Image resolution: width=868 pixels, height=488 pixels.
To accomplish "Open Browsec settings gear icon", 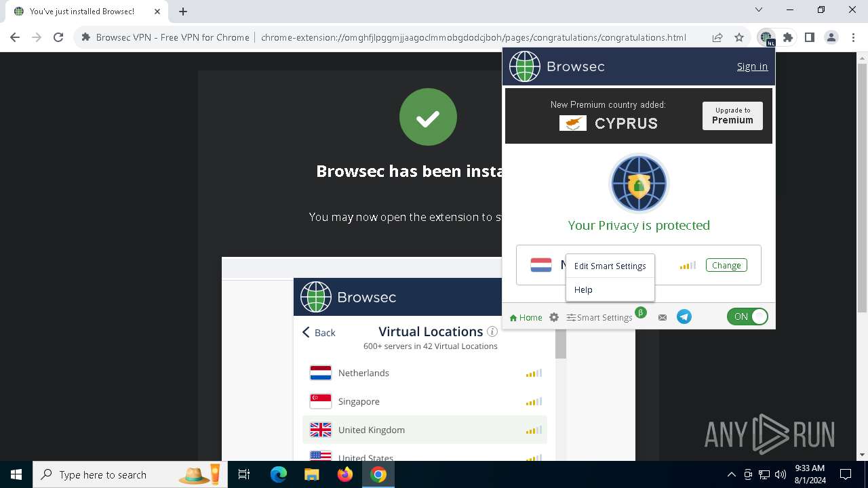I will point(554,317).
